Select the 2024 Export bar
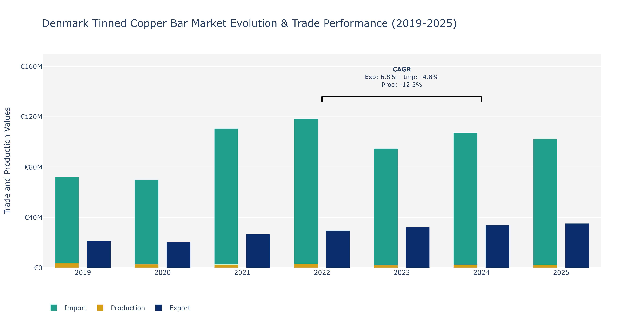 click(x=497, y=246)
